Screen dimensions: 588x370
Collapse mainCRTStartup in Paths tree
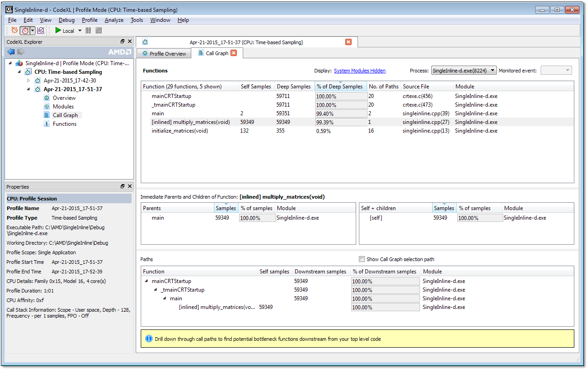tap(147, 281)
